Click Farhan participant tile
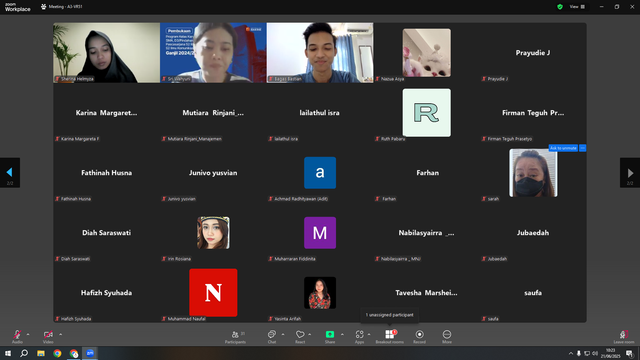 (427, 173)
